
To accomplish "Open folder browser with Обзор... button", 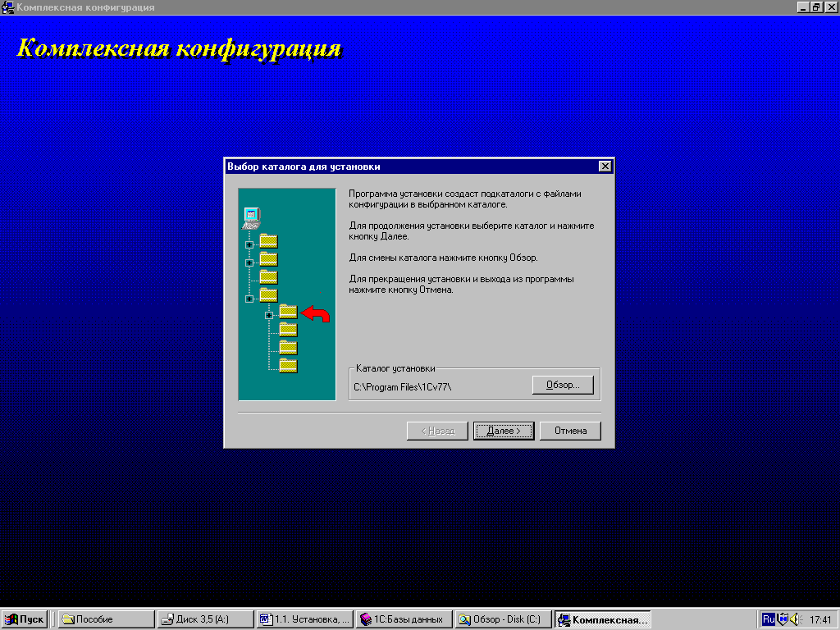I will pyautogui.click(x=563, y=386).
